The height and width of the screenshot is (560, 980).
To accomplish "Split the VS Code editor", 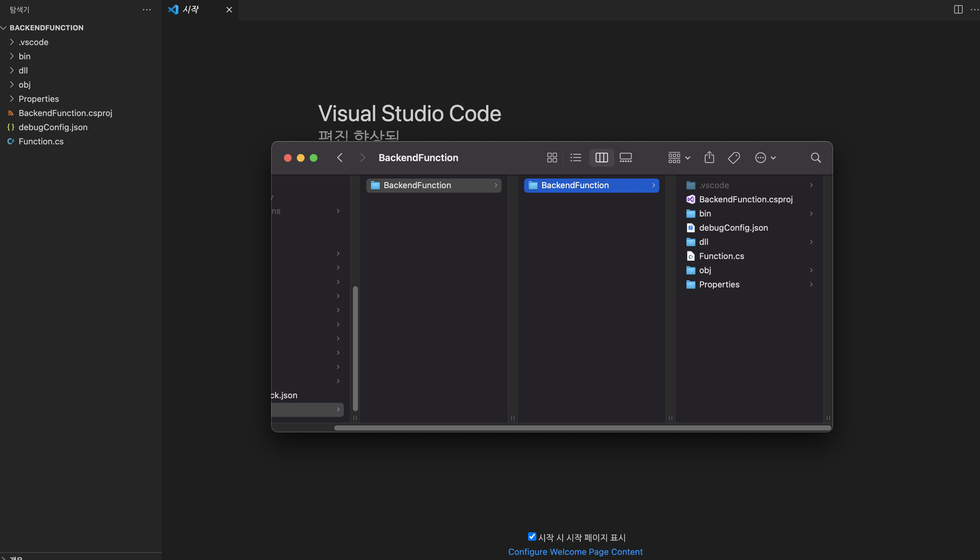I will (x=958, y=10).
